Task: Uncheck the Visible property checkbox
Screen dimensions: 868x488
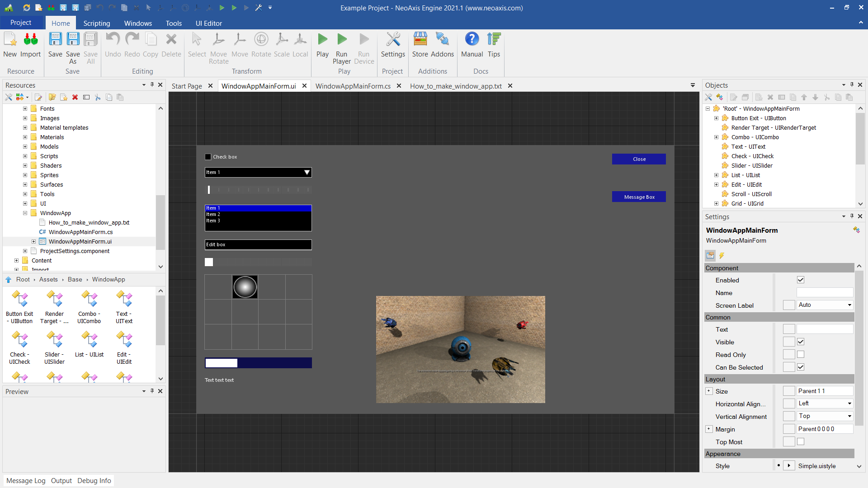Action: pyautogui.click(x=801, y=342)
